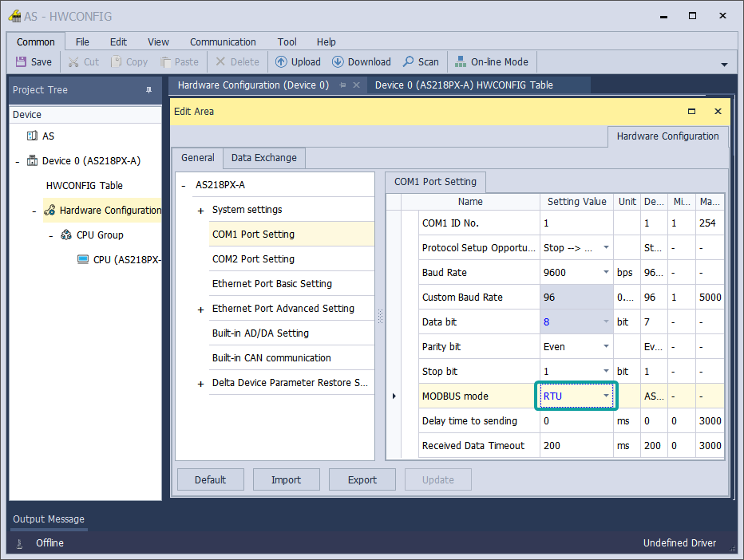Screen dimensions: 744x560
Task: Open the Baud Rate dropdown
Action: point(606,273)
